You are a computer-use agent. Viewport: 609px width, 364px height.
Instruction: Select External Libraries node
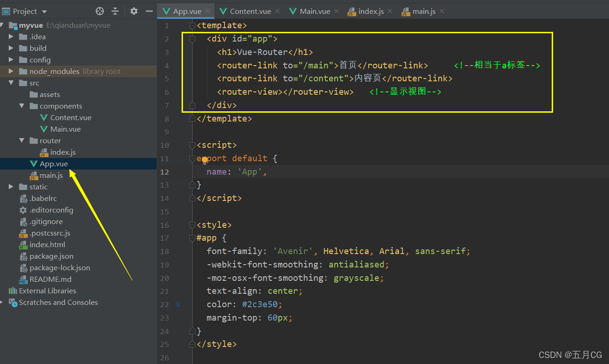tap(48, 291)
